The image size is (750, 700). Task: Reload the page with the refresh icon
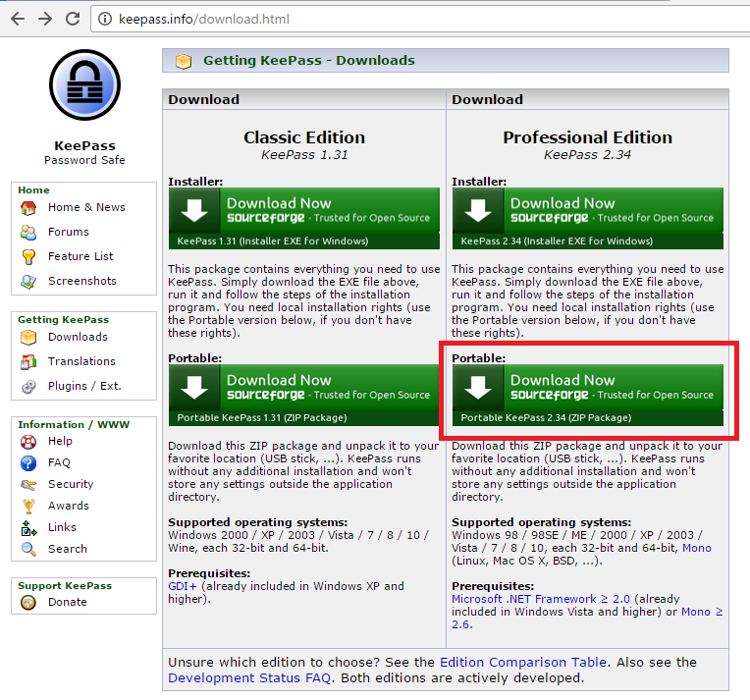[x=73, y=19]
